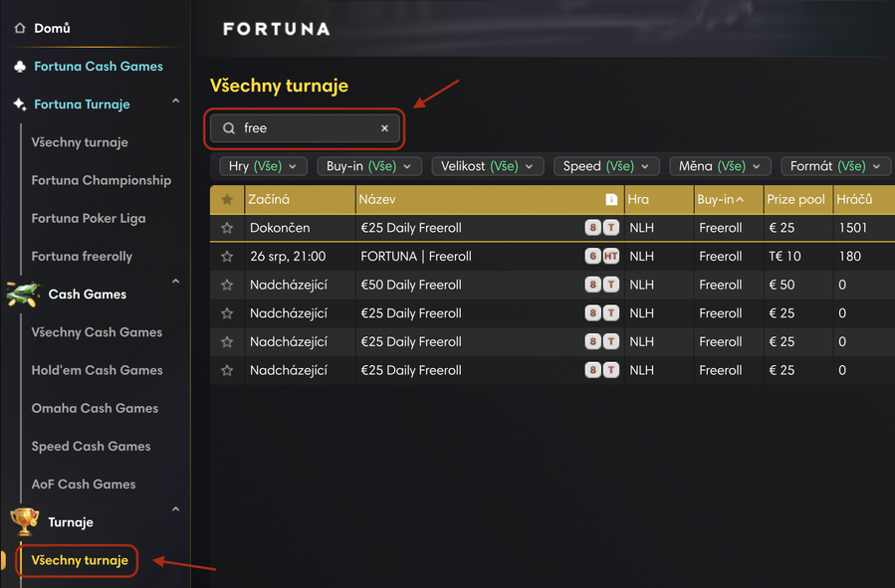
Task: Click the 8 badge on €50 Daily Freeroll row
Action: (593, 285)
